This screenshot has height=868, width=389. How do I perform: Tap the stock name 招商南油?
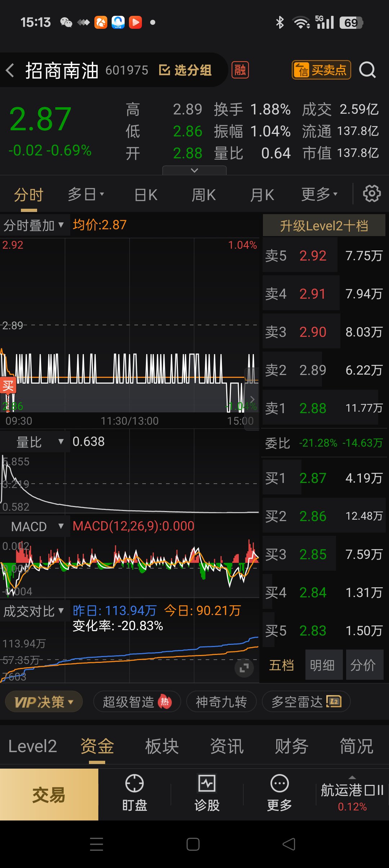pos(62,70)
